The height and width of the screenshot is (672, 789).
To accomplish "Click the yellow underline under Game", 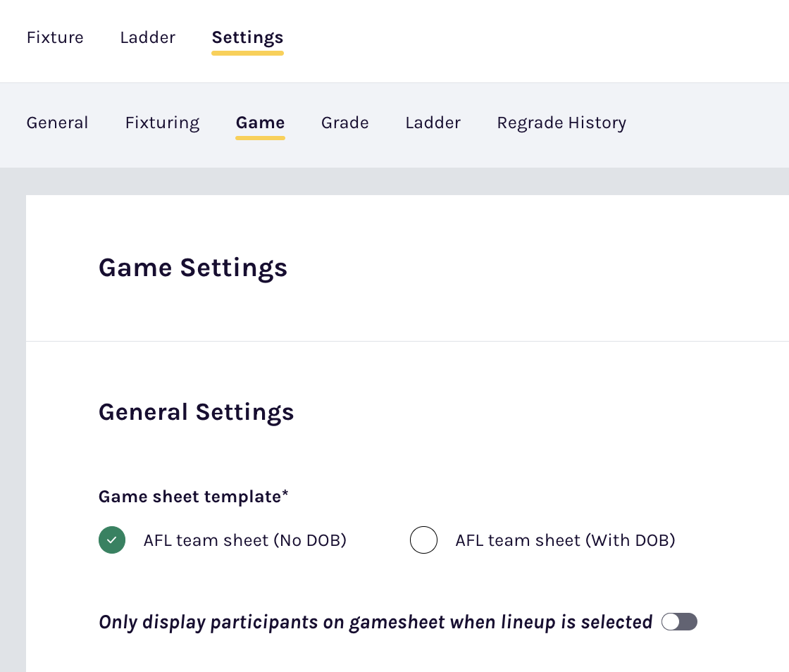I will pyautogui.click(x=260, y=137).
